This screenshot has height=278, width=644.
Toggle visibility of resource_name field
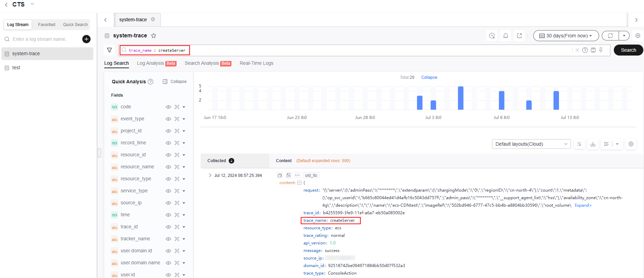click(x=168, y=167)
